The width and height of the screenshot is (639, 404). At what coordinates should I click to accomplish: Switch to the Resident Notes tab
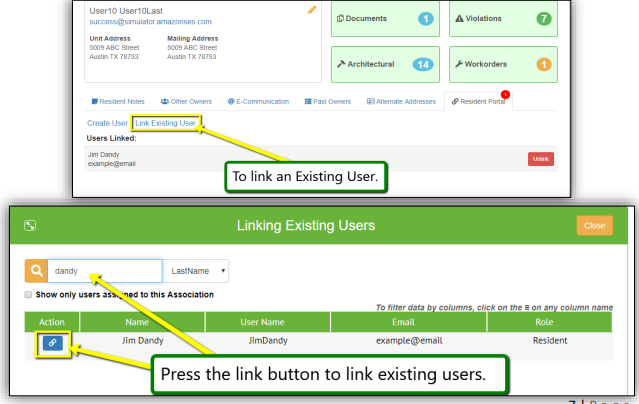(118, 102)
